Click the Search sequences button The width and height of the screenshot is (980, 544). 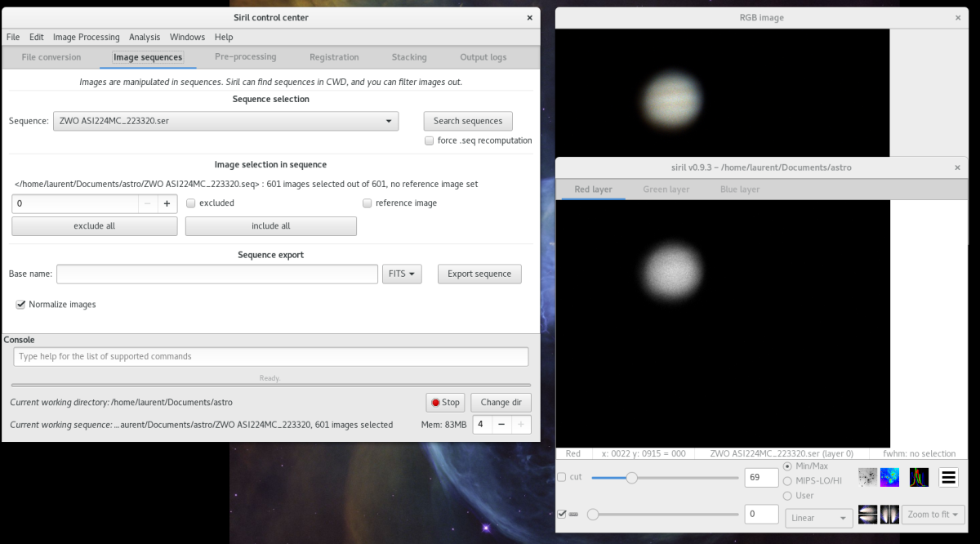coord(468,121)
